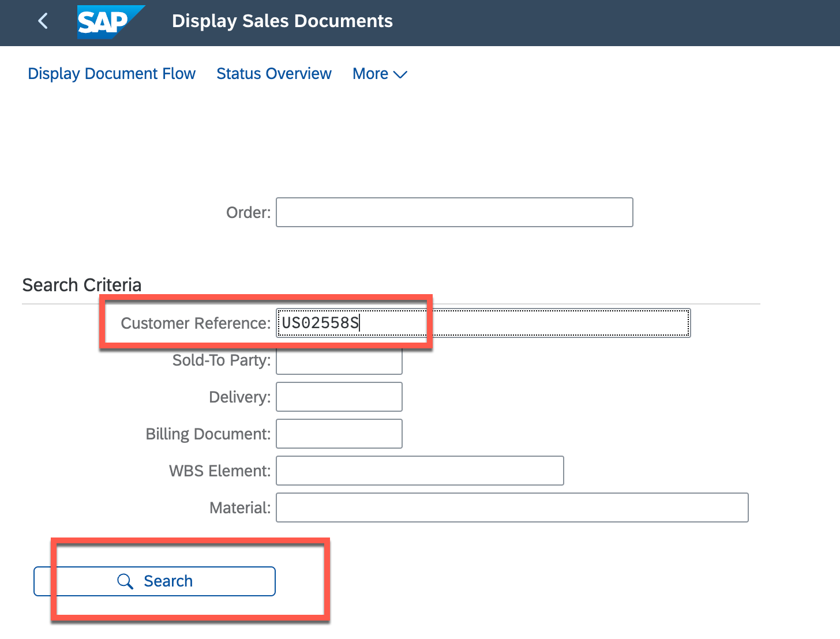This screenshot has height=639, width=840.
Task: Click the Delivery input field
Action: click(x=339, y=397)
